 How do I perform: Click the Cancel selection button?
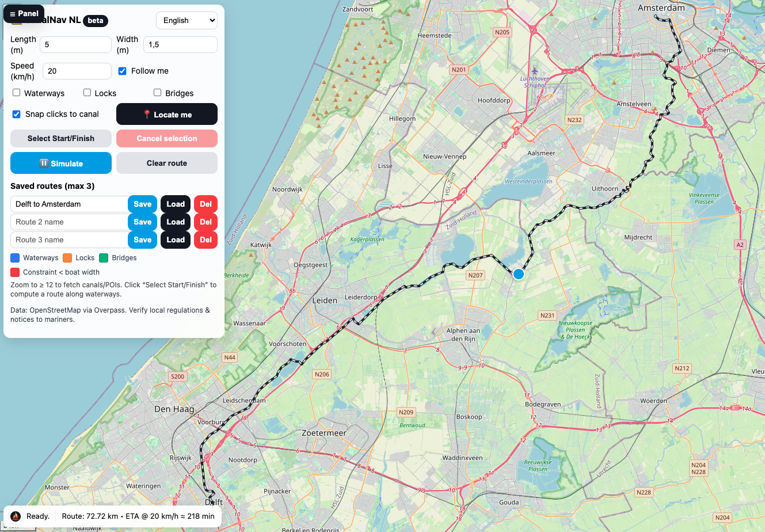[167, 138]
